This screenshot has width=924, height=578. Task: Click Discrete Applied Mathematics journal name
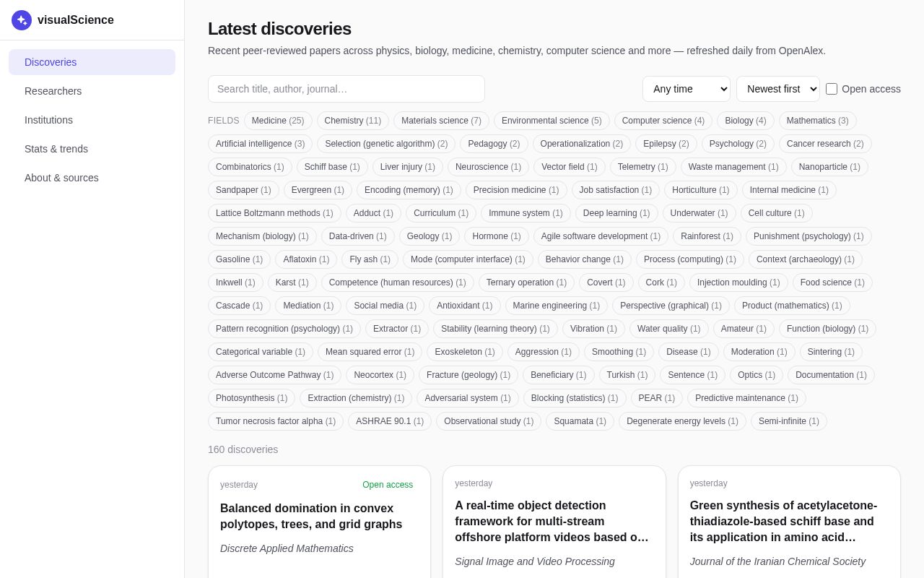tap(287, 548)
